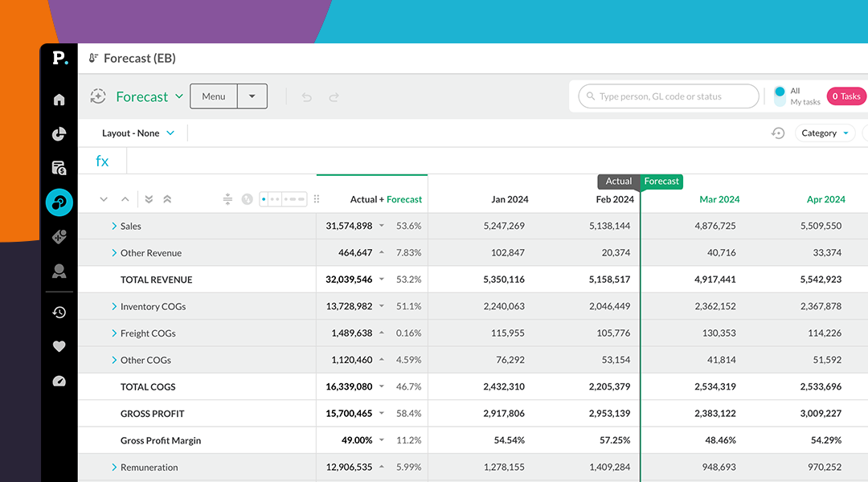The height and width of the screenshot is (482, 868).
Task: Open the Forecast title dropdown
Action: 179,96
